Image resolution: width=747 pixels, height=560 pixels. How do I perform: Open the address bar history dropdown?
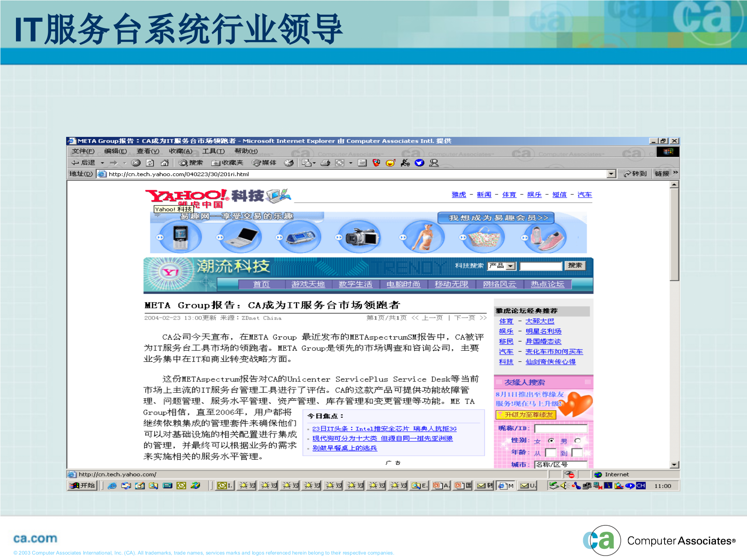tap(610, 174)
